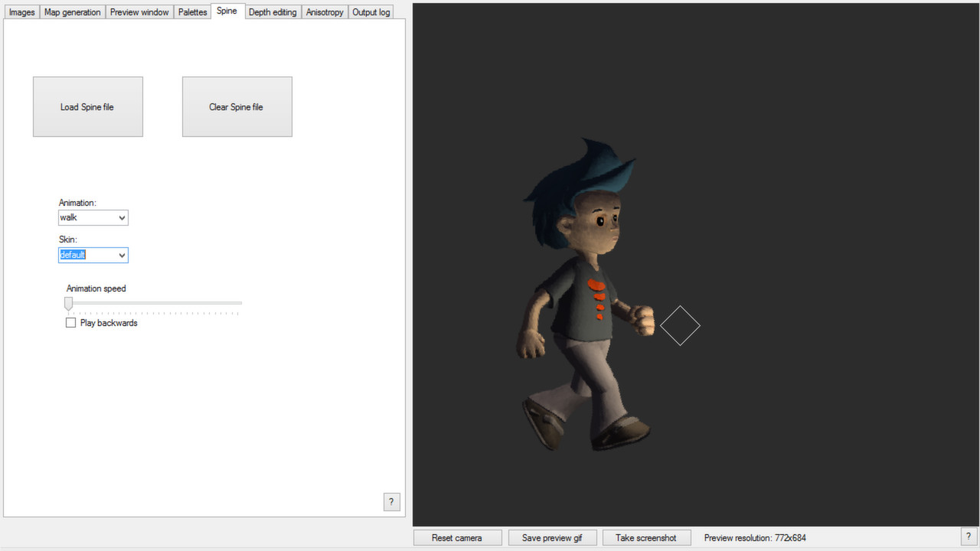The image size is (980, 551).
Task: Click the Animation speed slider handle
Action: pyautogui.click(x=68, y=303)
